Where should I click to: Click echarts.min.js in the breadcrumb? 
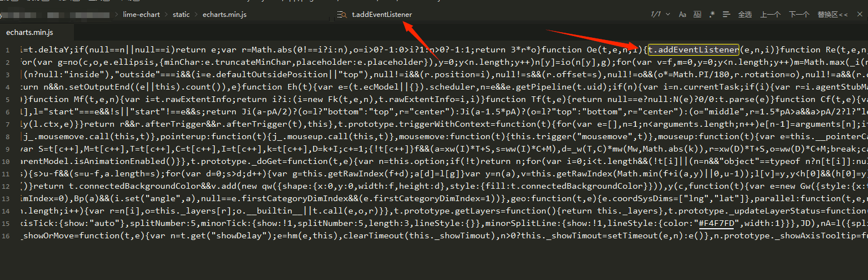click(x=224, y=14)
